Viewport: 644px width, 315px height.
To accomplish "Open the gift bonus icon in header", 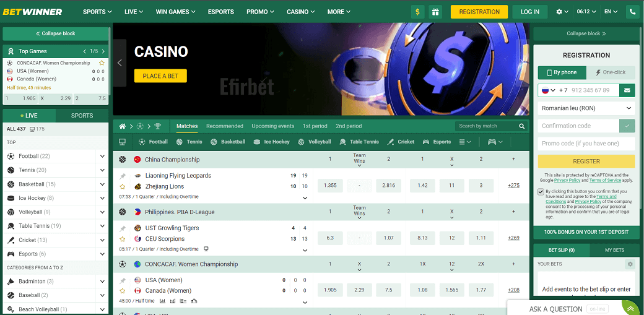I will [435, 12].
